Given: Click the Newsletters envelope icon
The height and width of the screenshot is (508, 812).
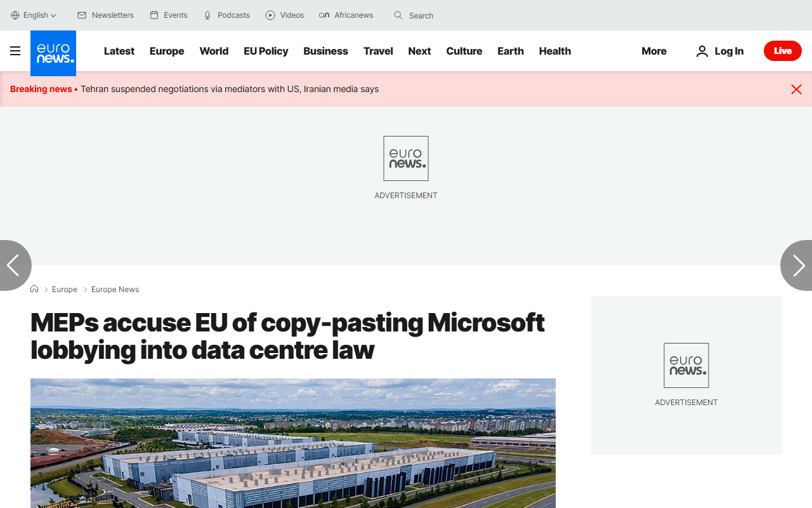Looking at the screenshot, I should pos(82,15).
